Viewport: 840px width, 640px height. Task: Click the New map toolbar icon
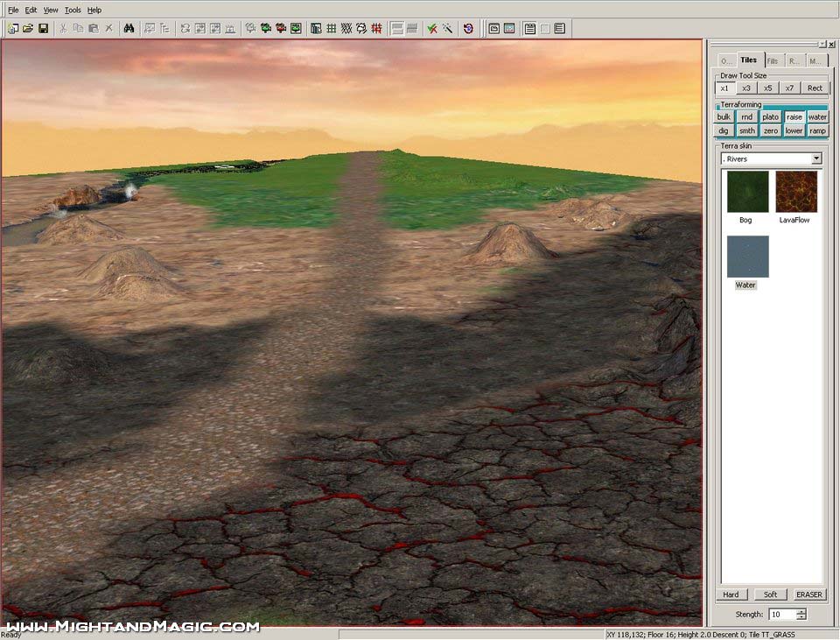[x=13, y=29]
